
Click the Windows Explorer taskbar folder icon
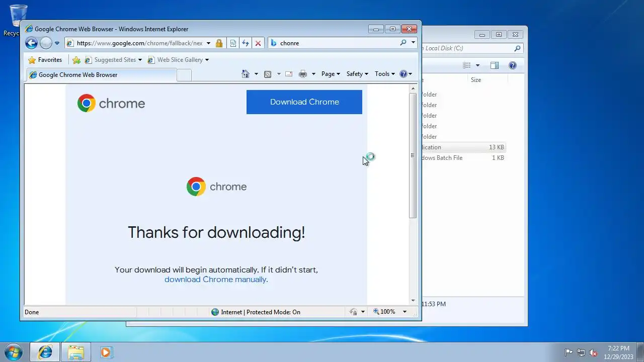tap(75, 352)
